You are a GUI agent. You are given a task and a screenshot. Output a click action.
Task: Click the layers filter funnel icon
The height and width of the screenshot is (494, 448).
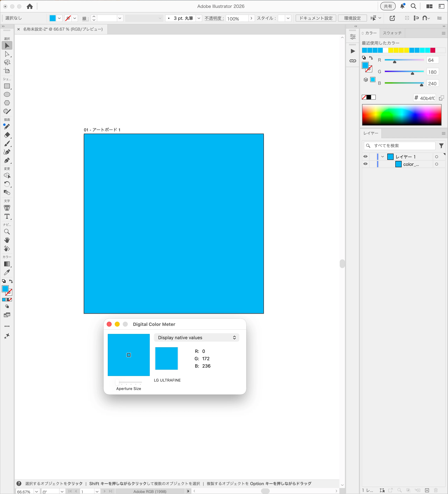click(x=441, y=146)
